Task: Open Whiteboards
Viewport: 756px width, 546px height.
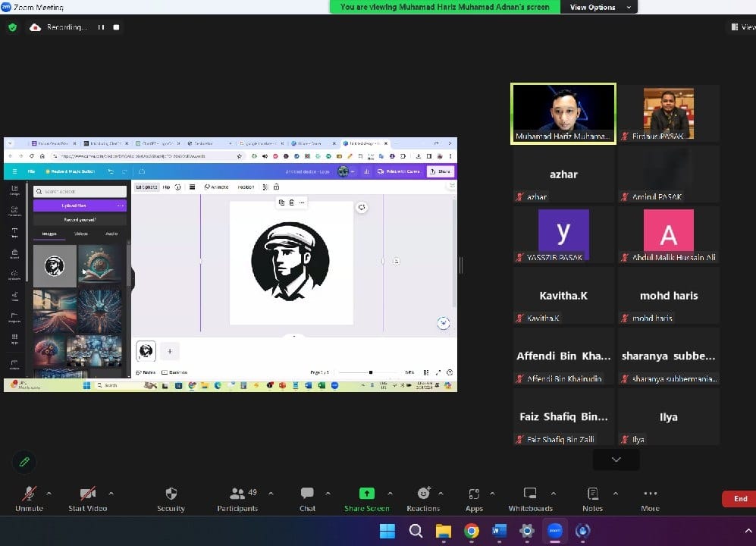Action: click(x=530, y=494)
